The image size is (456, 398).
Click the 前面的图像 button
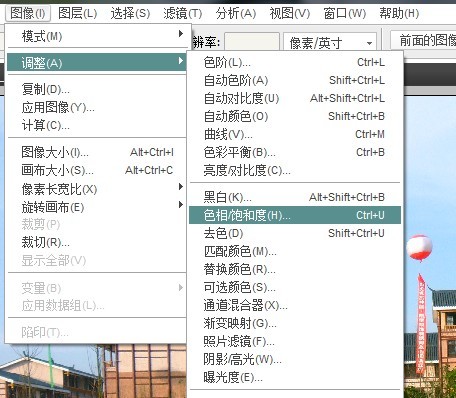pos(423,40)
